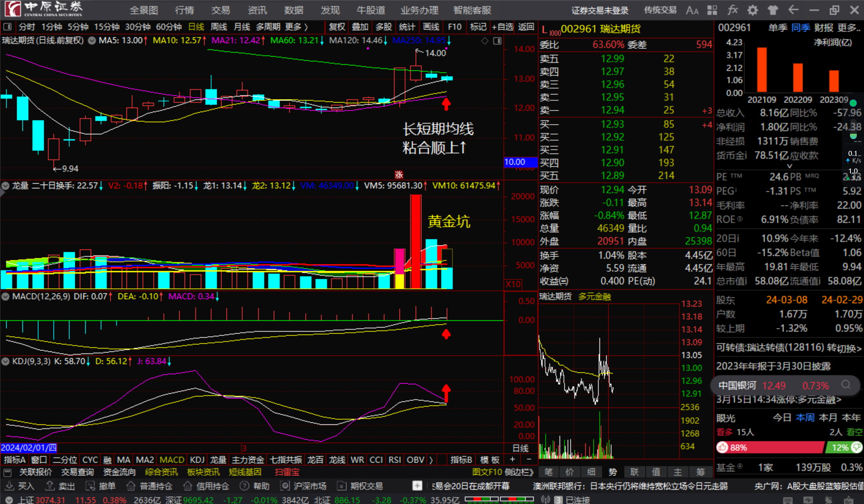This screenshot has width=864, height=504.
Task: Click the 复权 button
Action: 337,27
